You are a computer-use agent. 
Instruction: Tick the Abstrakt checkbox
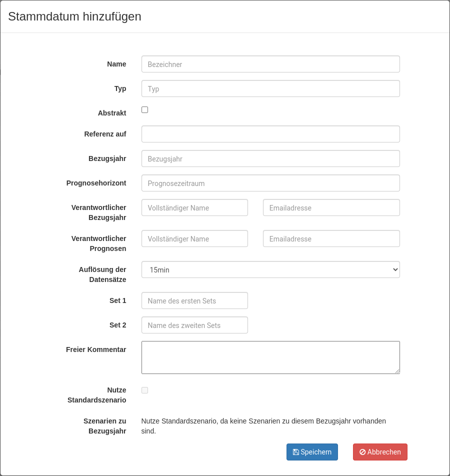pyautogui.click(x=145, y=109)
